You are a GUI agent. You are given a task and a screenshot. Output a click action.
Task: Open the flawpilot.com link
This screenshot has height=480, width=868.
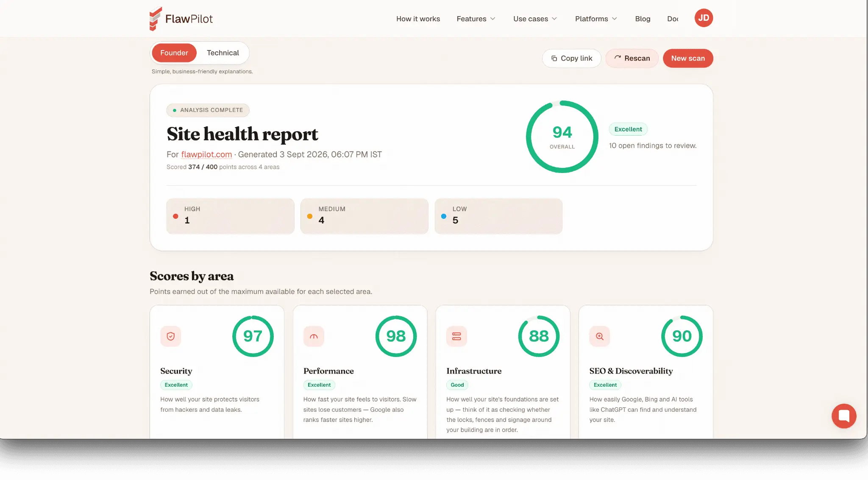(206, 154)
